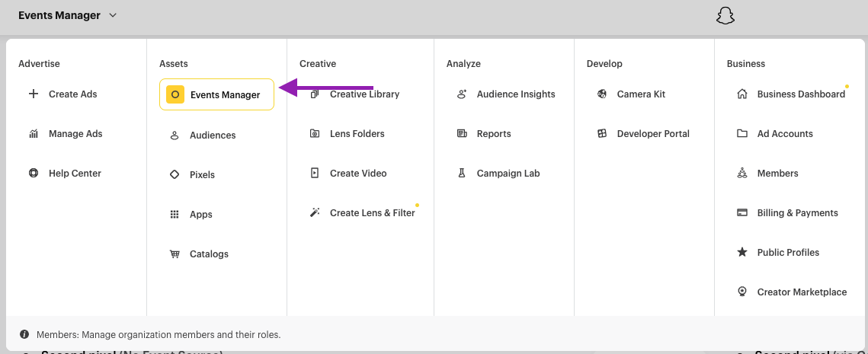Click the shopping cart icon for Catalogs

[x=175, y=254]
